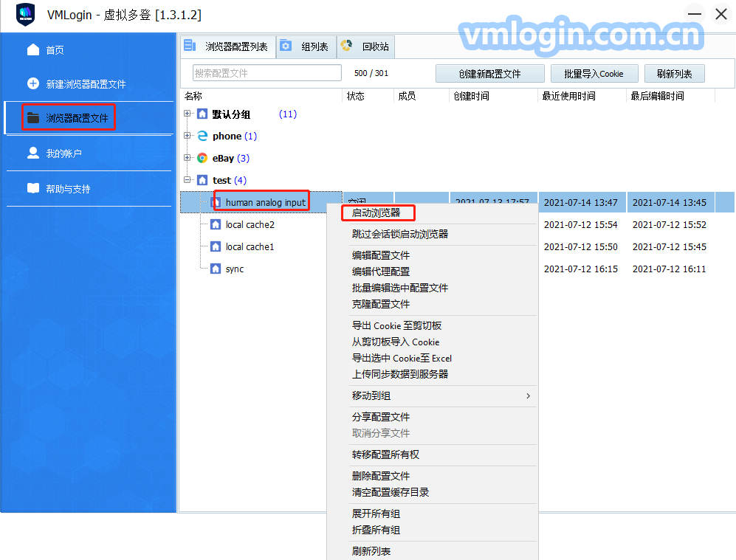This screenshot has height=560, width=736.
Task: Click the book icon beside 帮助与支持
Action: point(33,188)
